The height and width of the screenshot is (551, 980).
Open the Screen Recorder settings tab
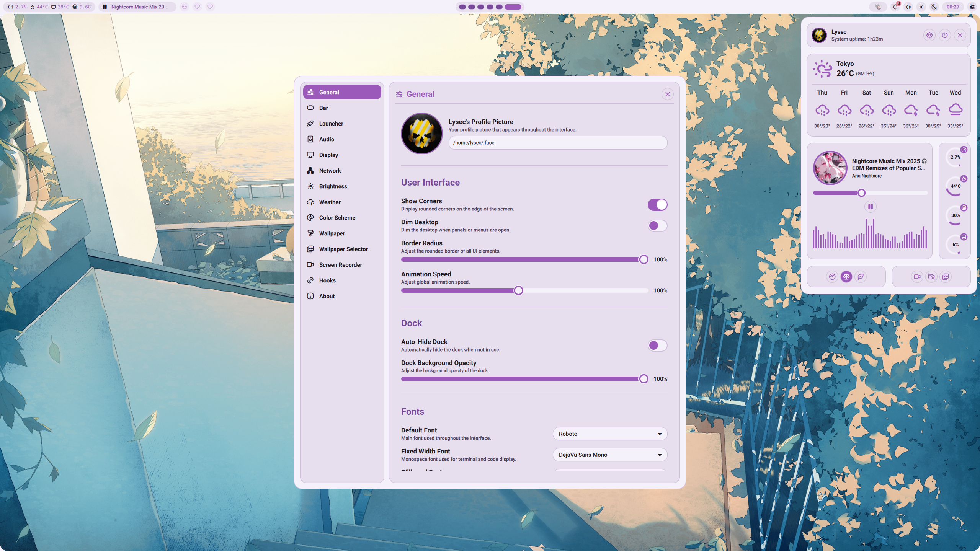point(340,265)
